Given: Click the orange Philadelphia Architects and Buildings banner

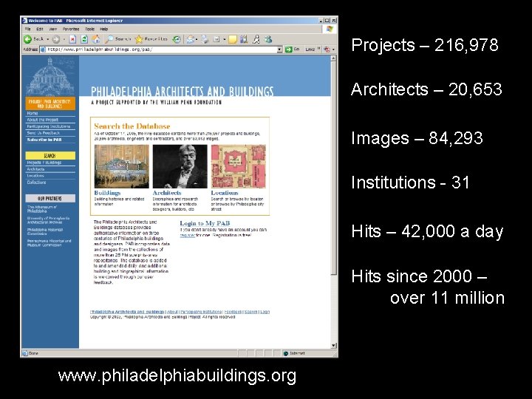Looking at the screenshot, I should (50, 104).
